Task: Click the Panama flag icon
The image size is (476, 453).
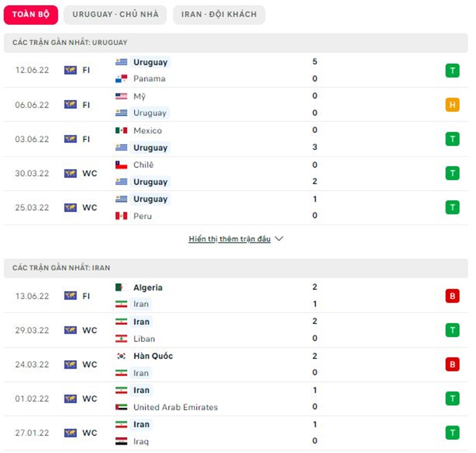Action: [x=121, y=79]
